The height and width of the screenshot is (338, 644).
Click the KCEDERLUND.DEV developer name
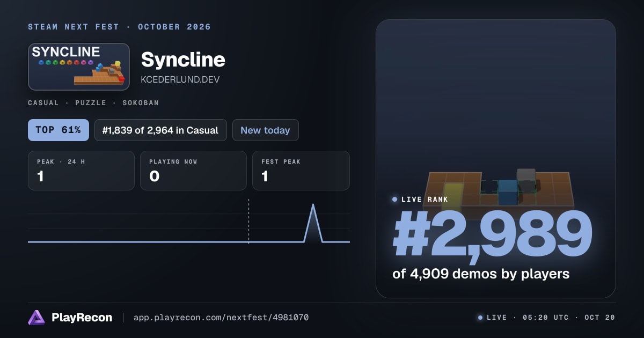click(180, 79)
